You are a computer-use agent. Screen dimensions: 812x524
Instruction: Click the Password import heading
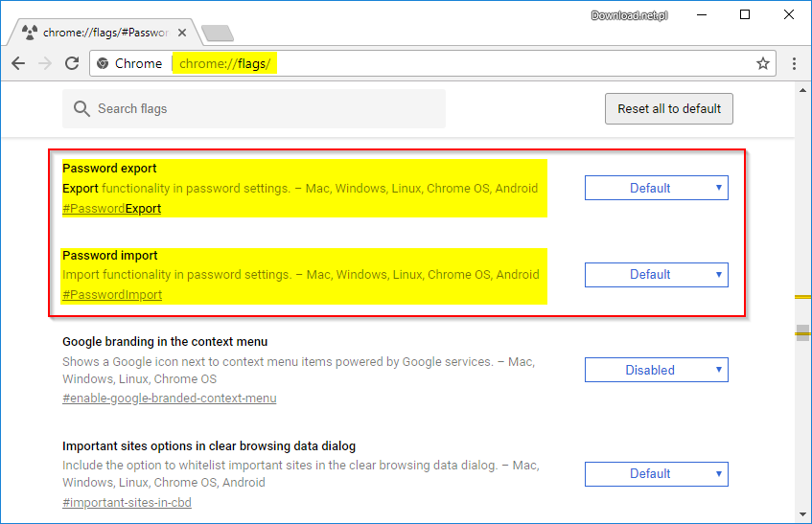110,256
